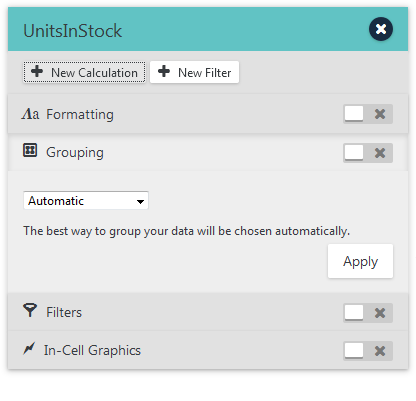Click the Formatting Aa icon

(x=30, y=114)
